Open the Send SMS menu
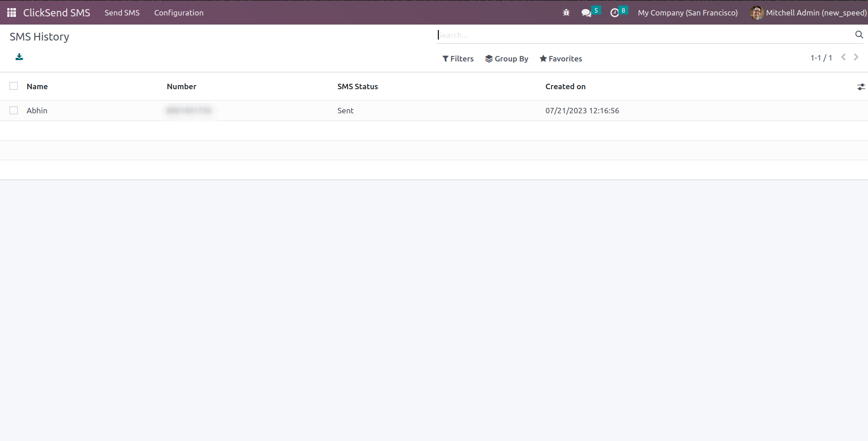The image size is (868, 441). click(x=122, y=13)
